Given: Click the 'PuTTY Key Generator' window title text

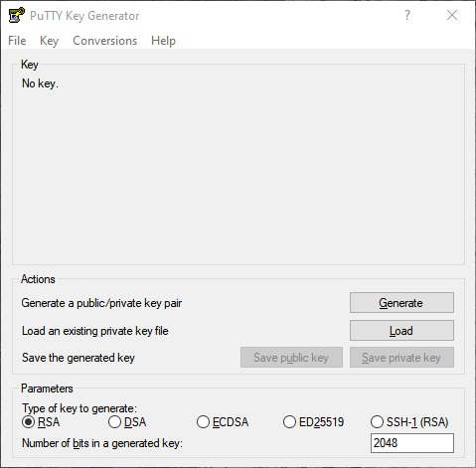Looking at the screenshot, I should pyautogui.click(x=84, y=16).
